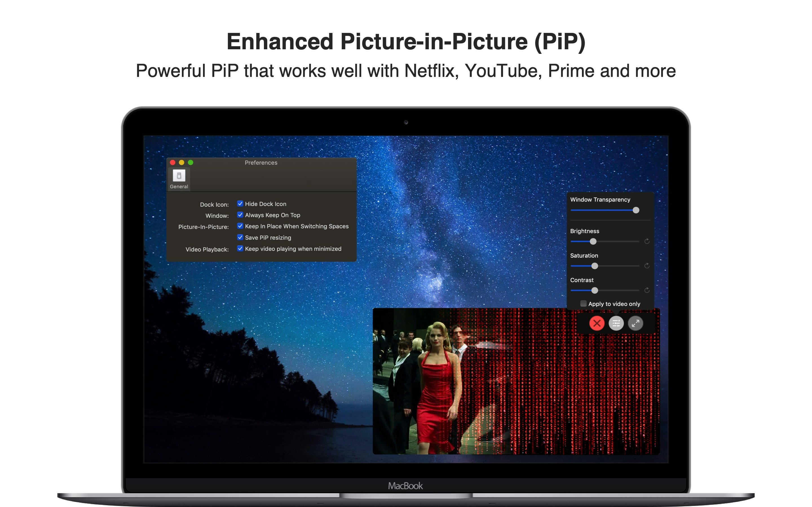
Task: Click the Brightness slider handle
Action: click(593, 241)
